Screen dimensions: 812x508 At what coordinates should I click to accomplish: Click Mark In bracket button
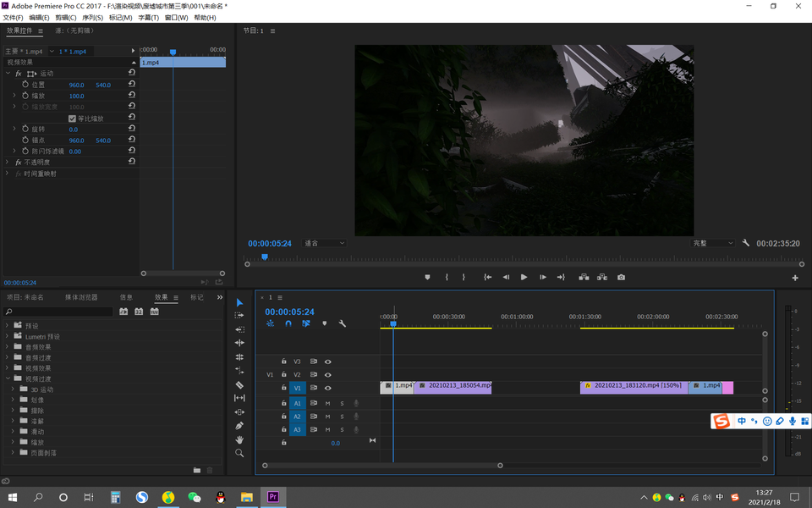[x=447, y=278]
